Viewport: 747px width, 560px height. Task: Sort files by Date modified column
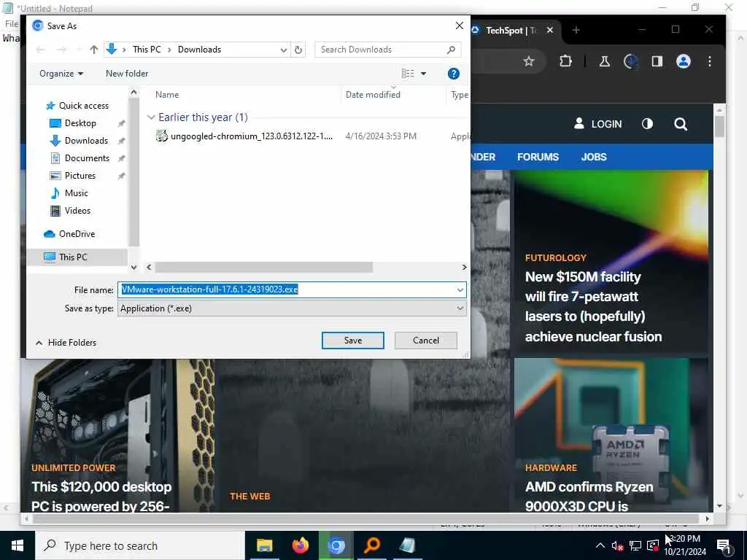point(373,95)
